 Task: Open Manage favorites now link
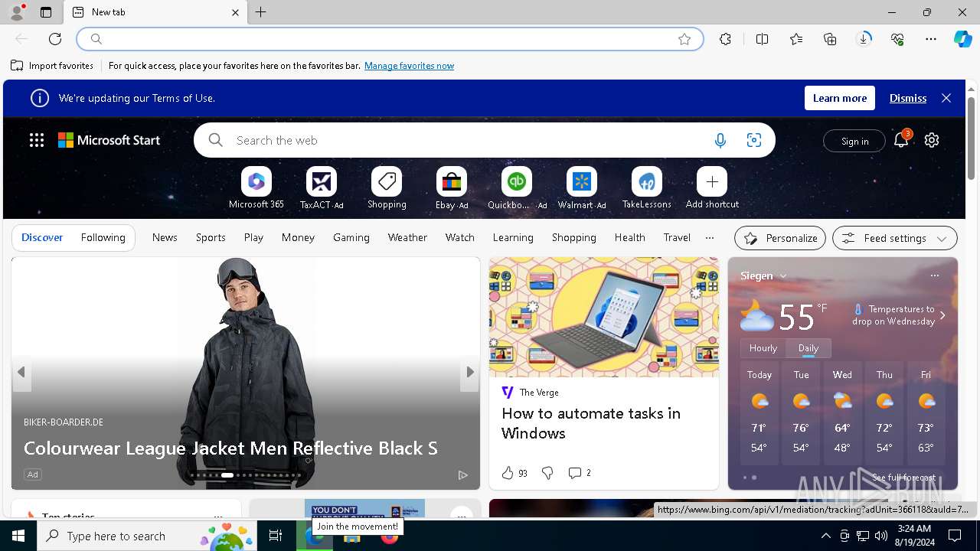click(x=409, y=66)
